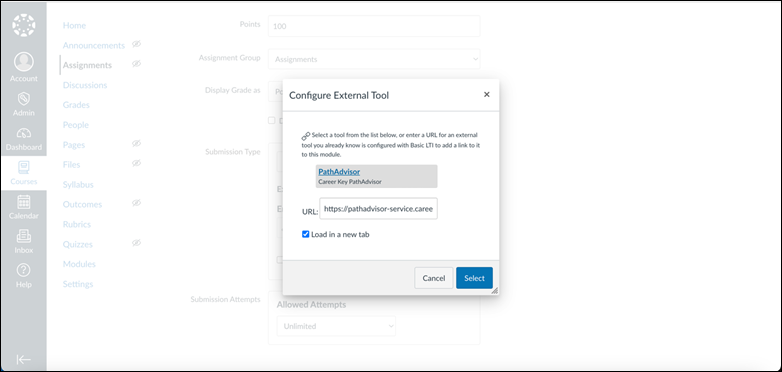Open the Inbox icon in sidebar

pos(23,236)
